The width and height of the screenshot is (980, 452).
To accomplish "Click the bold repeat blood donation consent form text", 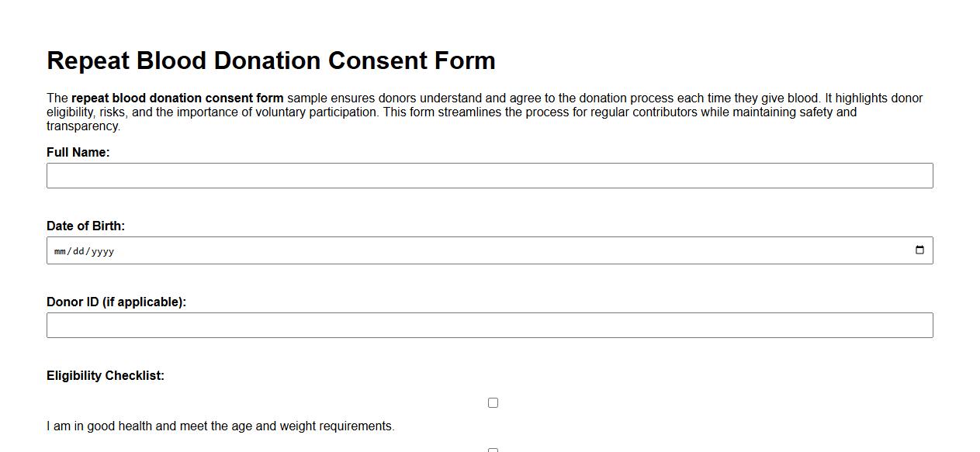I will 176,98.
